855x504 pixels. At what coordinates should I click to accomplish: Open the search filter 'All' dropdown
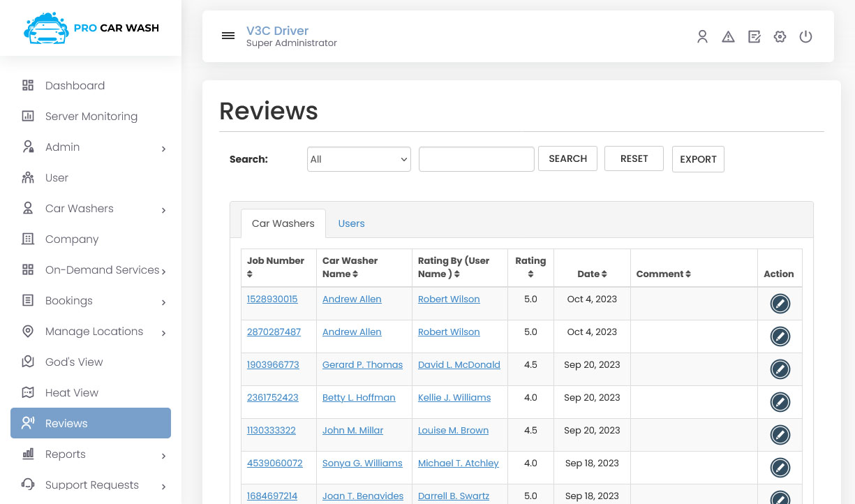pyautogui.click(x=359, y=159)
